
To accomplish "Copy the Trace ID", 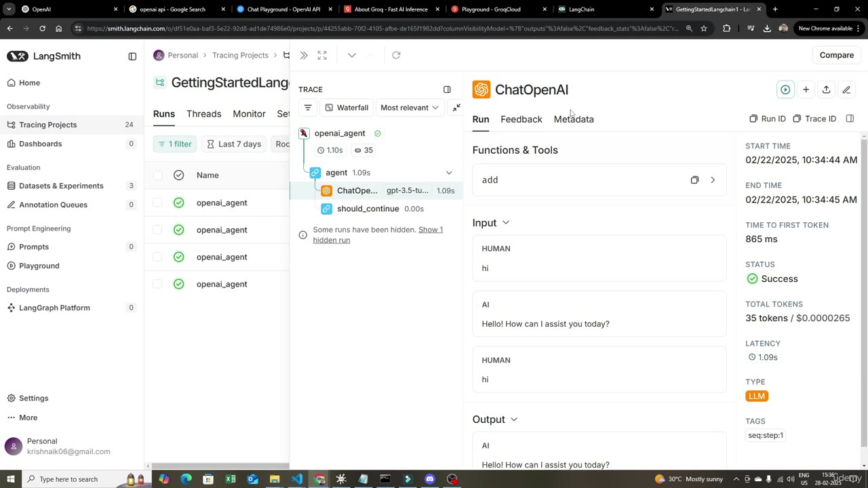I will tap(815, 119).
